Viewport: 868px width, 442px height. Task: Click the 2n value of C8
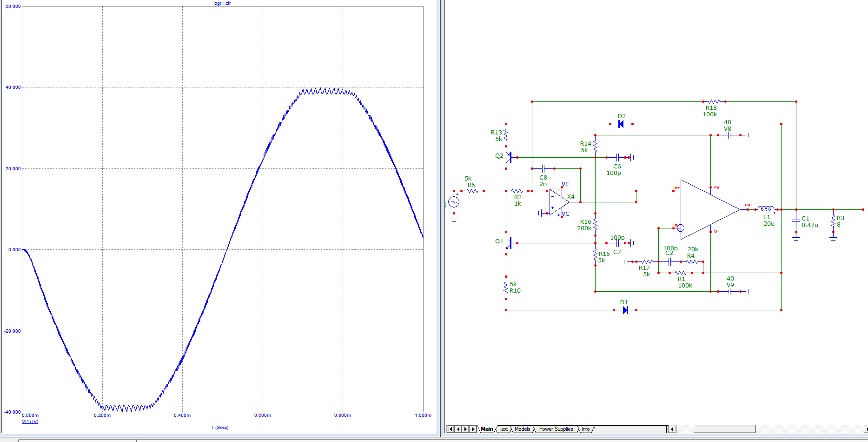coord(543,184)
